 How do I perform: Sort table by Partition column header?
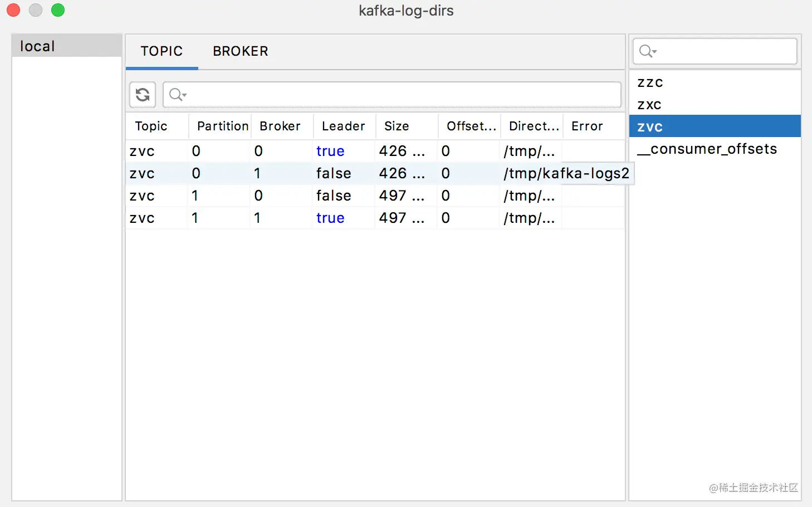point(222,126)
